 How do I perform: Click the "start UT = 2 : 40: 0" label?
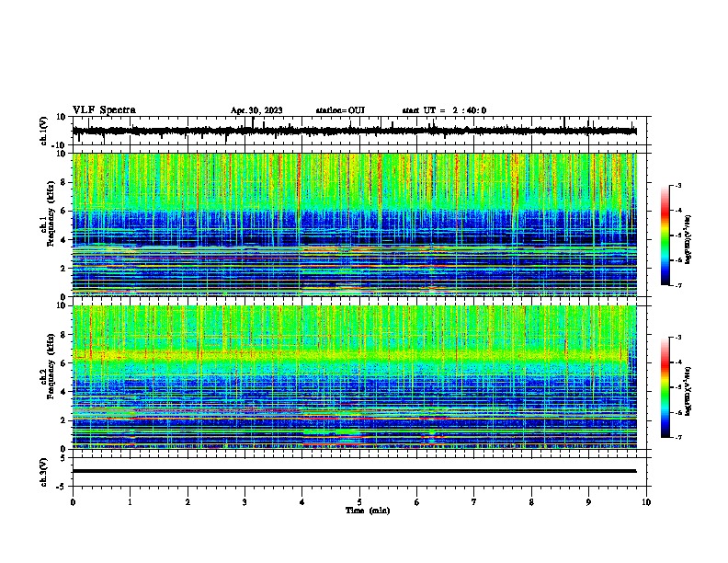pos(444,110)
